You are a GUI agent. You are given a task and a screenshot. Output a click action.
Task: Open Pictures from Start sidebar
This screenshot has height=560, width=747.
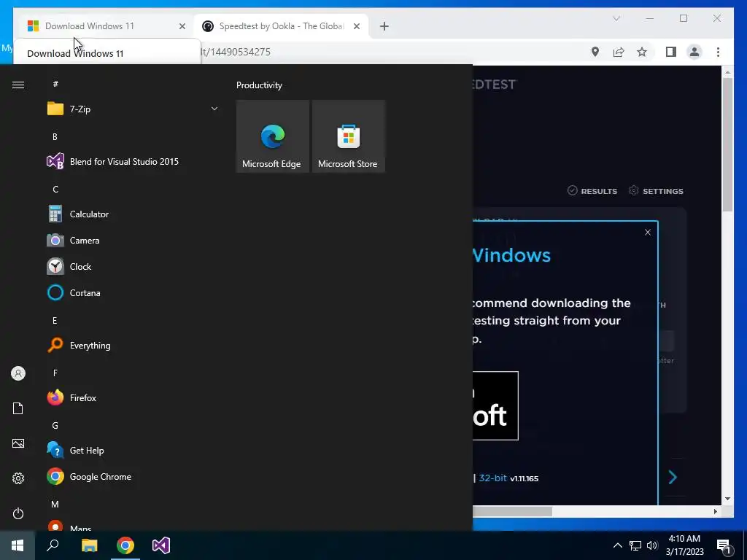coord(18,443)
